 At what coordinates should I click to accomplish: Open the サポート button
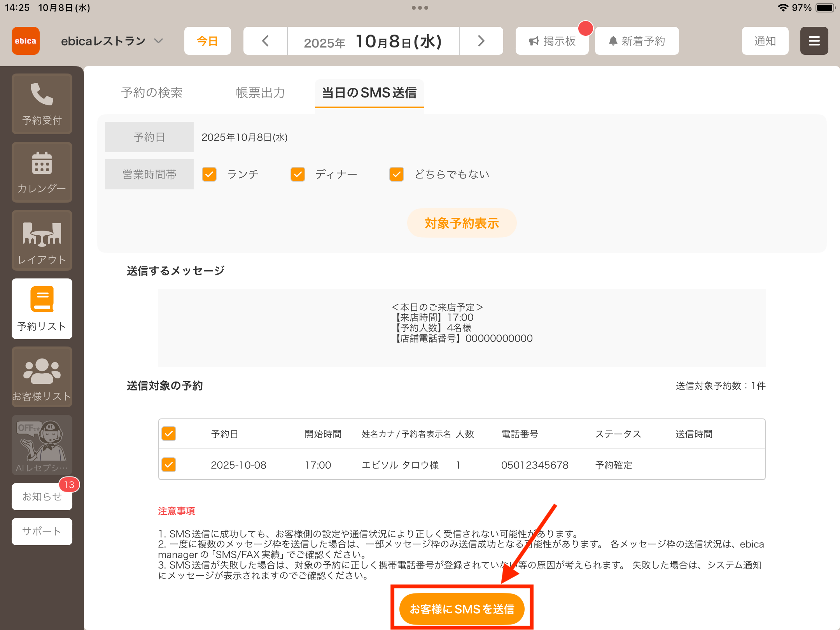click(x=42, y=531)
